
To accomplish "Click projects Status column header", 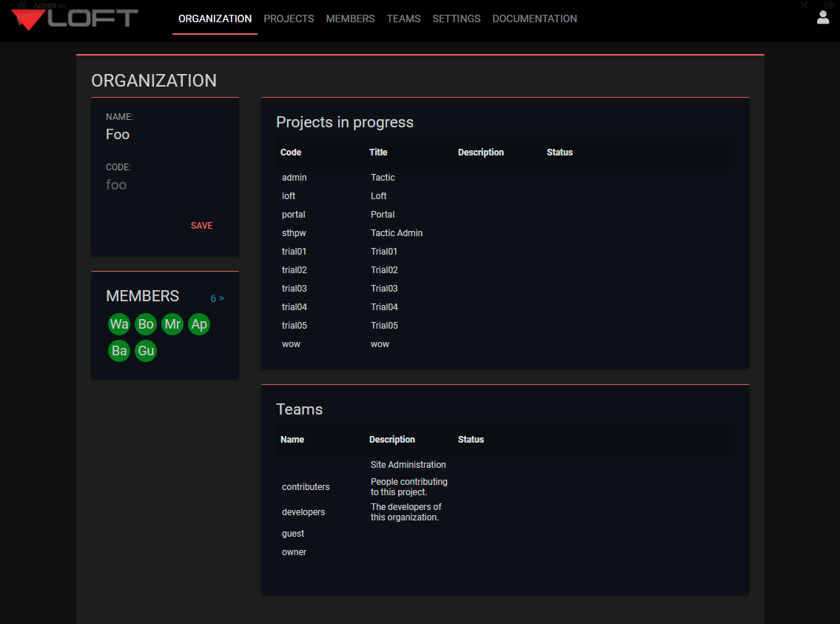I will pyautogui.click(x=560, y=152).
